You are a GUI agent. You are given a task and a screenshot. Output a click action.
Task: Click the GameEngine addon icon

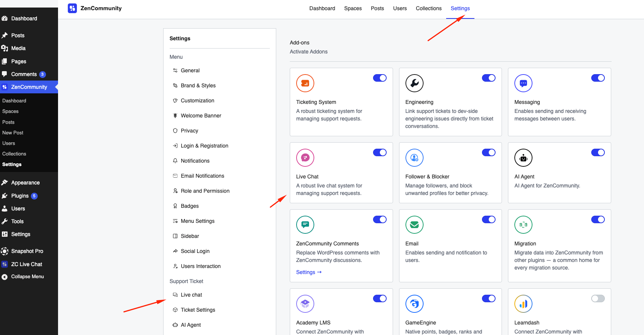coord(415,304)
